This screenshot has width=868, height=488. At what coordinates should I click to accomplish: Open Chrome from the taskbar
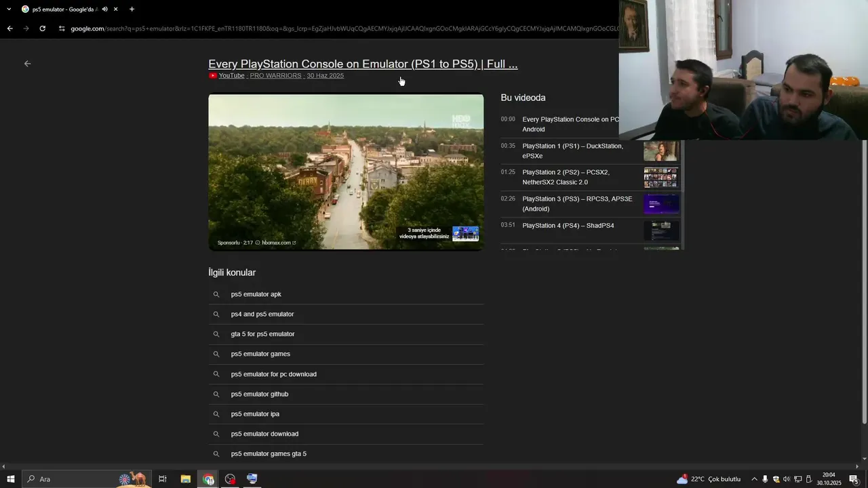pos(208,479)
